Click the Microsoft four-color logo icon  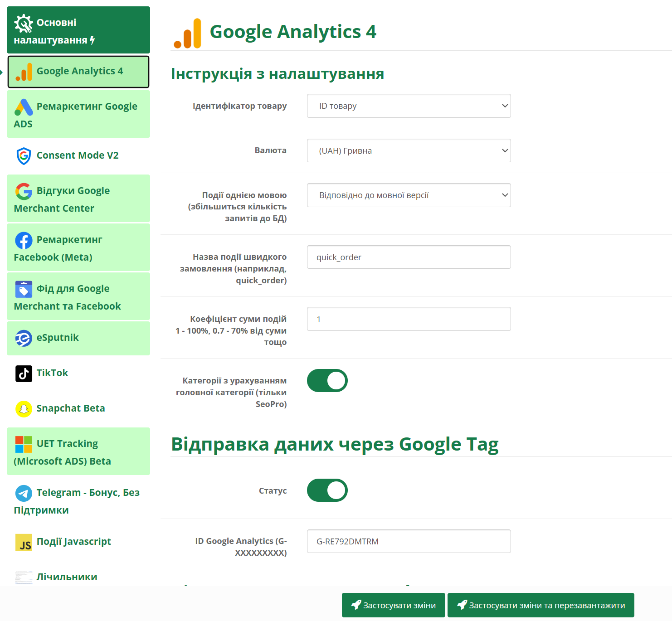click(24, 444)
